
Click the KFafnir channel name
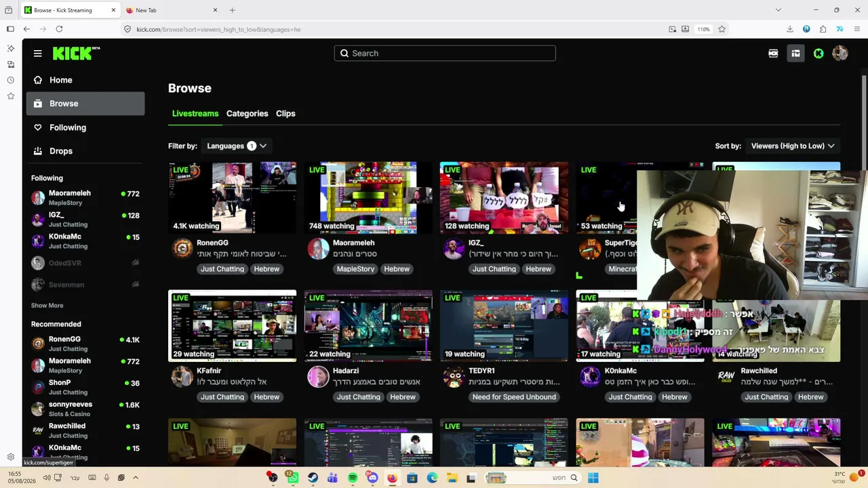209,371
